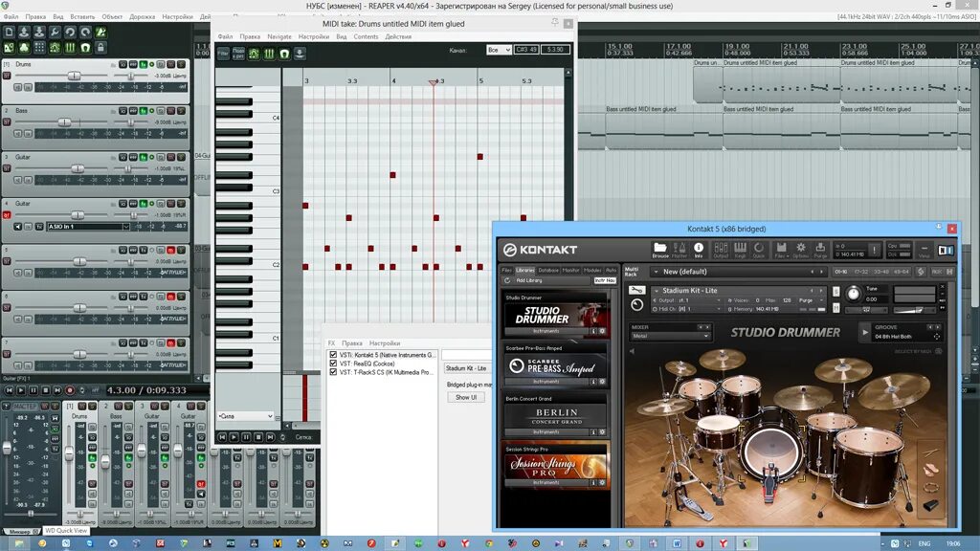This screenshot has width=980, height=551.
Task: Click play in the MIDI editor transport
Action: click(x=234, y=437)
